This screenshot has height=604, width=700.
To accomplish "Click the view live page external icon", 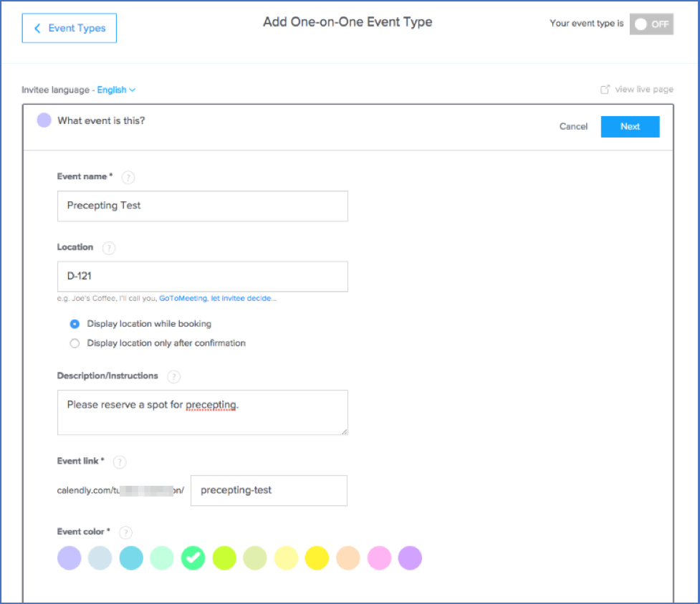I will [x=605, y=90].
